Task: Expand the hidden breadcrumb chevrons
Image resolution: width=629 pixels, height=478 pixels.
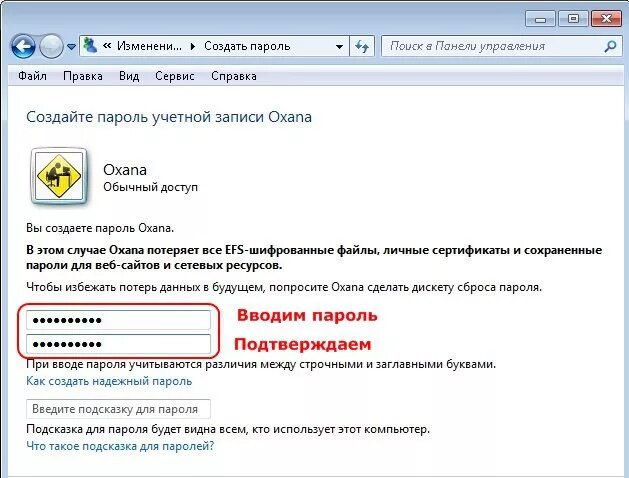Action: click(107, 46)
